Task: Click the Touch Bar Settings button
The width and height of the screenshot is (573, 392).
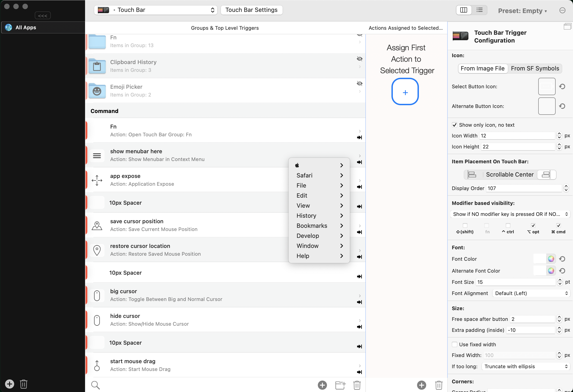Action: (x=251, y=10)
